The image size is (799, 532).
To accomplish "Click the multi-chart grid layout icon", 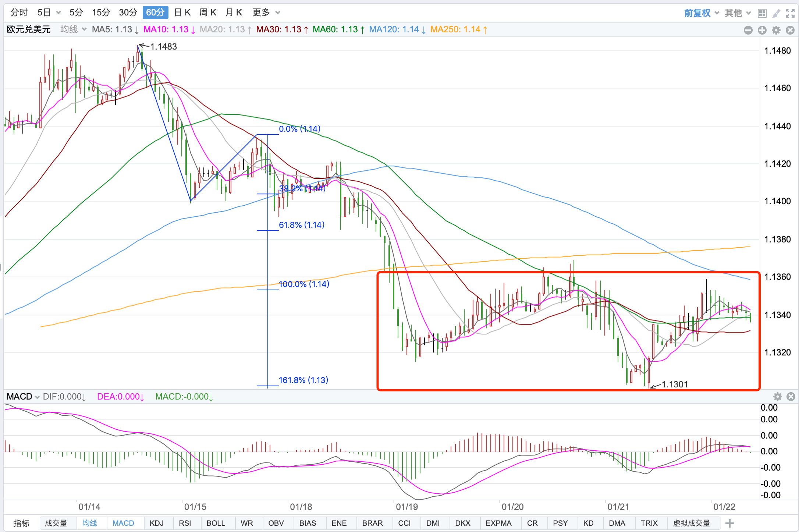I will click(x=762, y=13).
